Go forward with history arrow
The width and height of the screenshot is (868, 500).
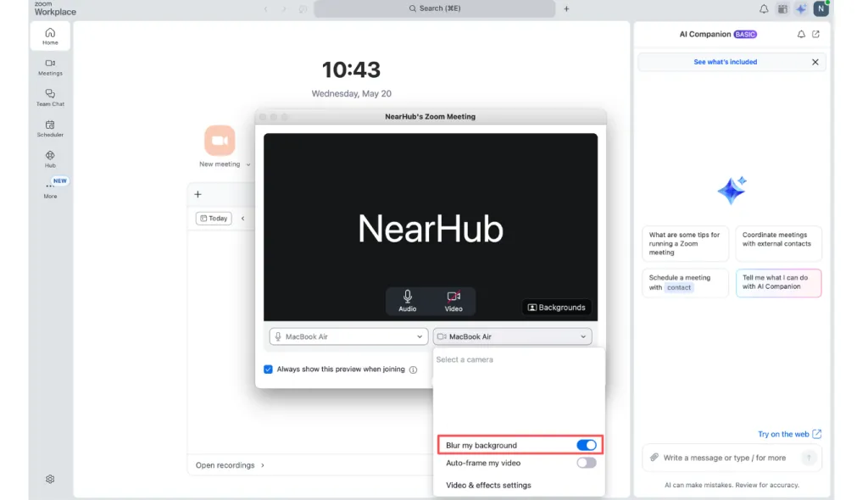(283, 8)
